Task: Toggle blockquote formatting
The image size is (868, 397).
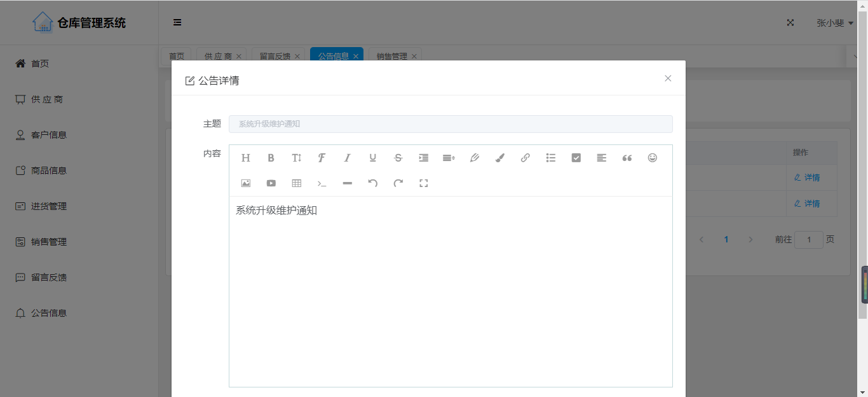Action: pos(627,158)
